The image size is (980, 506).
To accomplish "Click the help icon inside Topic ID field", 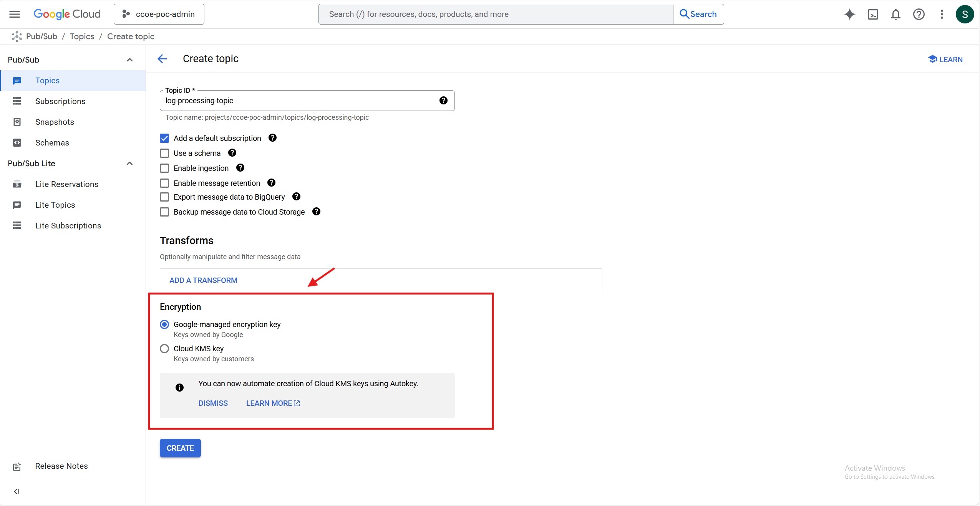I will (443, 101).
